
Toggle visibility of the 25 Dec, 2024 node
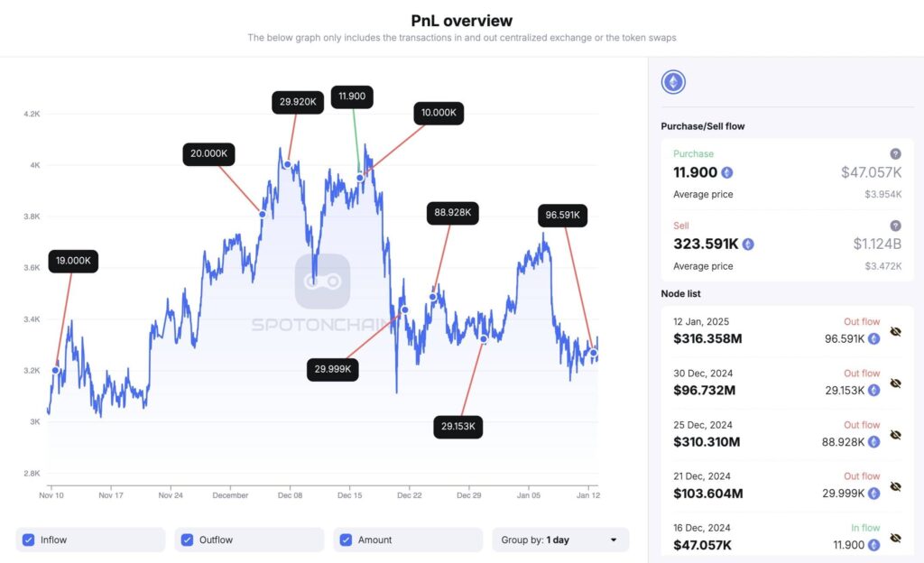tap(895, 435)
